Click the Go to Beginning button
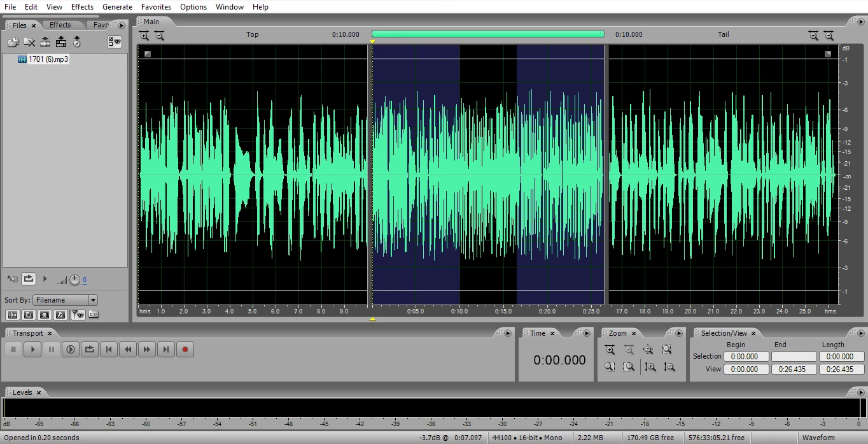The height and width of the screenshot is (444, 868). point(109,349)
